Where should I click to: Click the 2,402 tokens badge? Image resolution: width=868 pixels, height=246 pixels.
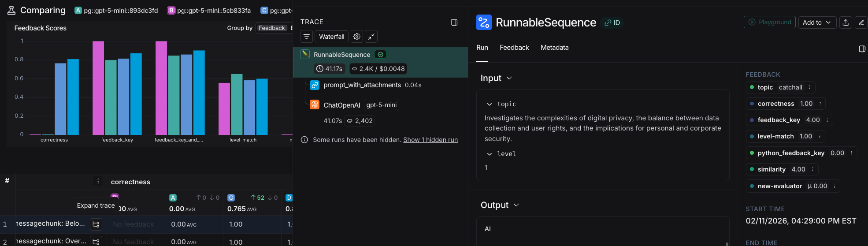point(360,121)
